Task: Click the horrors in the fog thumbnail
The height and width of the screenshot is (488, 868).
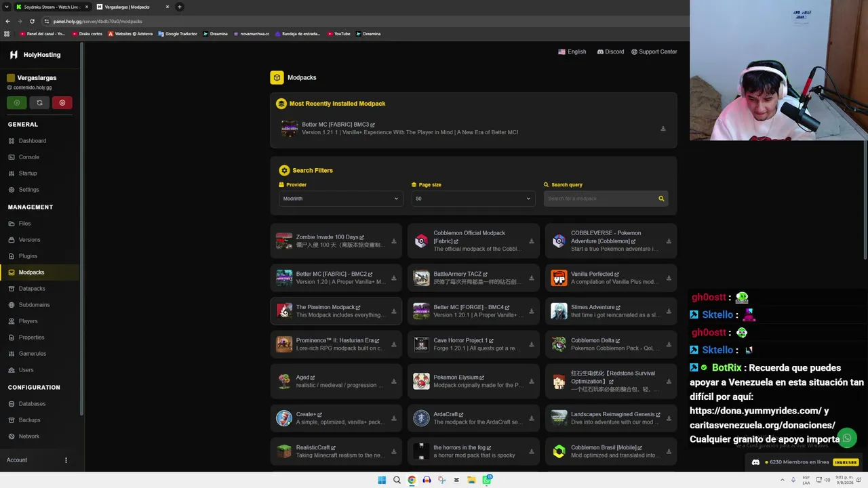Action: pyautogui.click(x=421, y=451)
